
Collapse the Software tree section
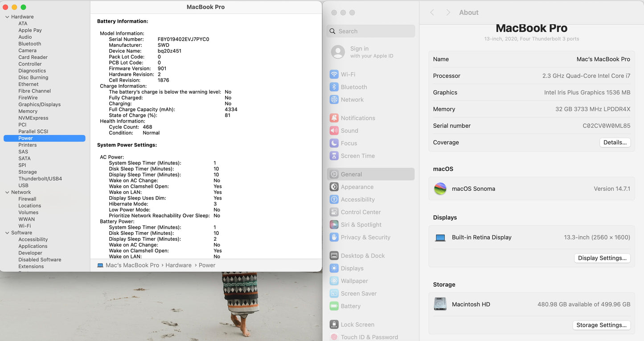pyautogui.click(x=7, y=233)
